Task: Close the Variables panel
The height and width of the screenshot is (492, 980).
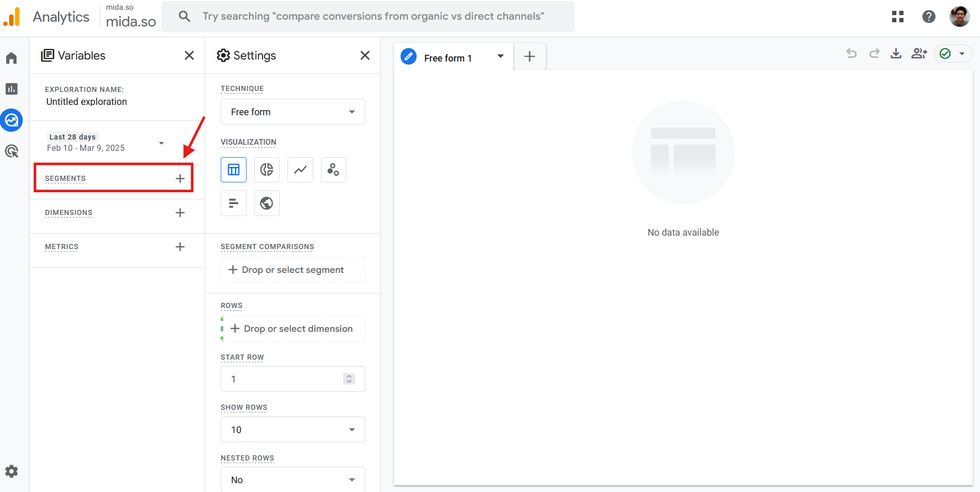Action: click(189, 55)
